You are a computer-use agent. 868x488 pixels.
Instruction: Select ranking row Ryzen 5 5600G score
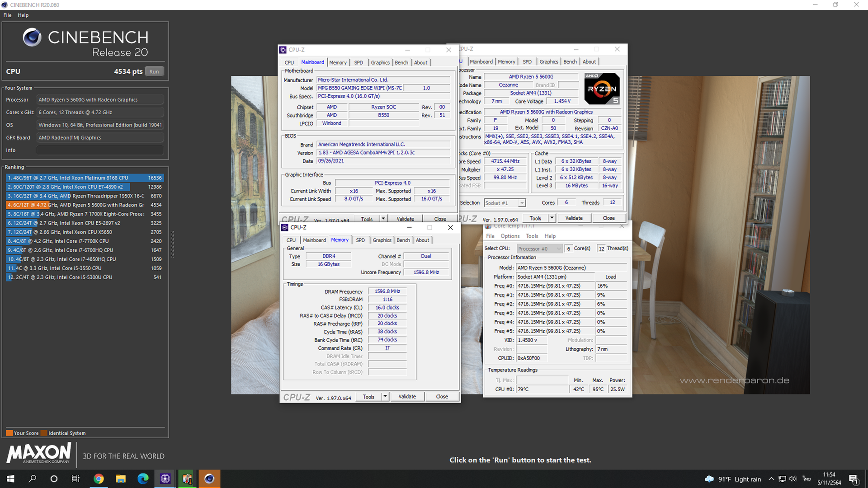point(85,205)
